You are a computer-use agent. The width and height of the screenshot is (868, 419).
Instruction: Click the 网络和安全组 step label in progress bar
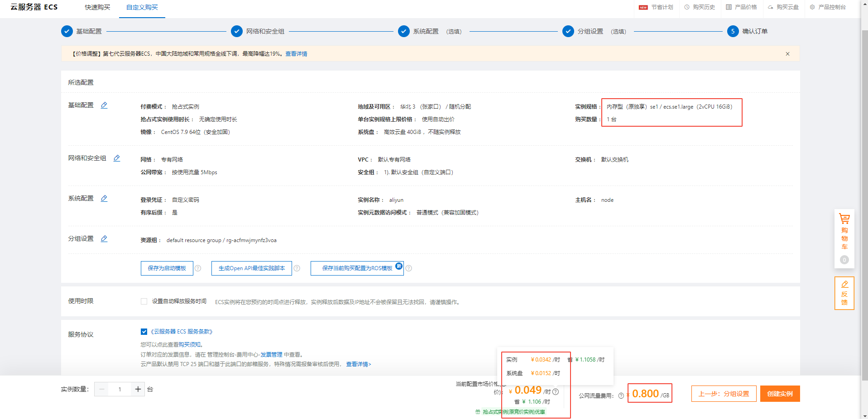click(265, 31)
